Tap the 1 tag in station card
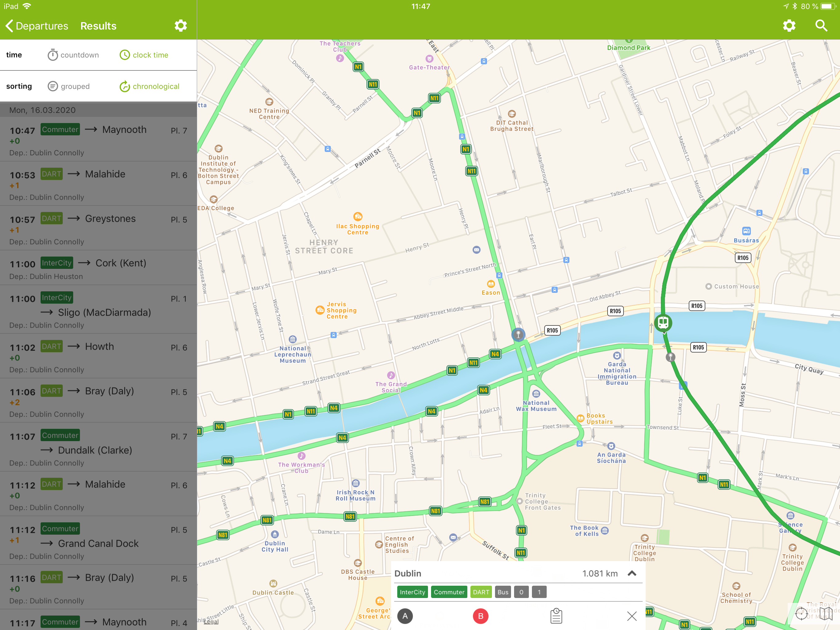This screenshot has width=840, height=630. [x=539, y=592]
